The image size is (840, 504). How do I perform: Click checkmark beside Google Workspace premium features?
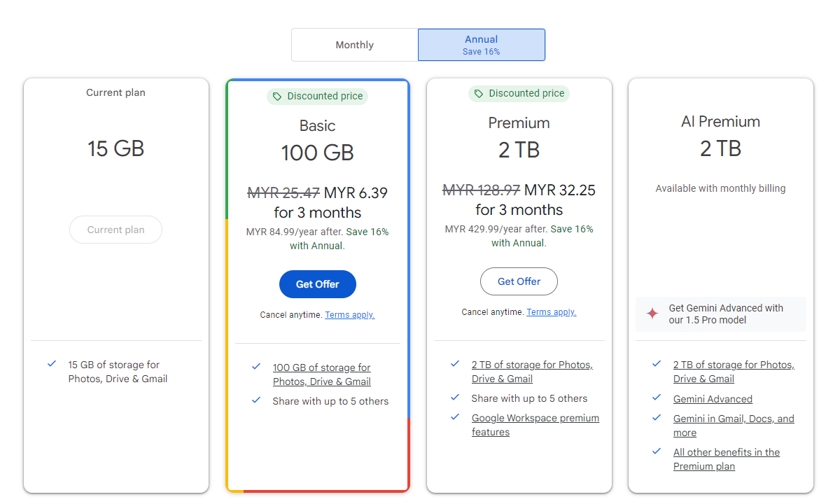(x=455, y=417)
